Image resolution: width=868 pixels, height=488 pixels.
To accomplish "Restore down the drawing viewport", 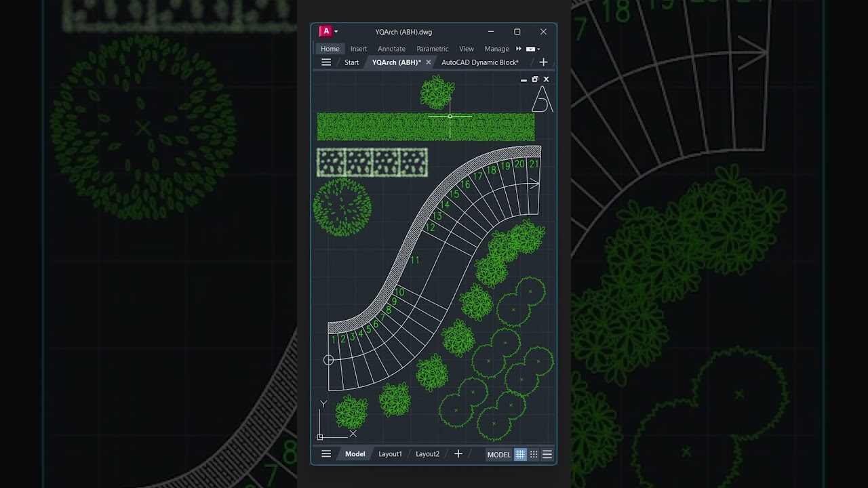I will pyautogui.click(x=534, y=79).
